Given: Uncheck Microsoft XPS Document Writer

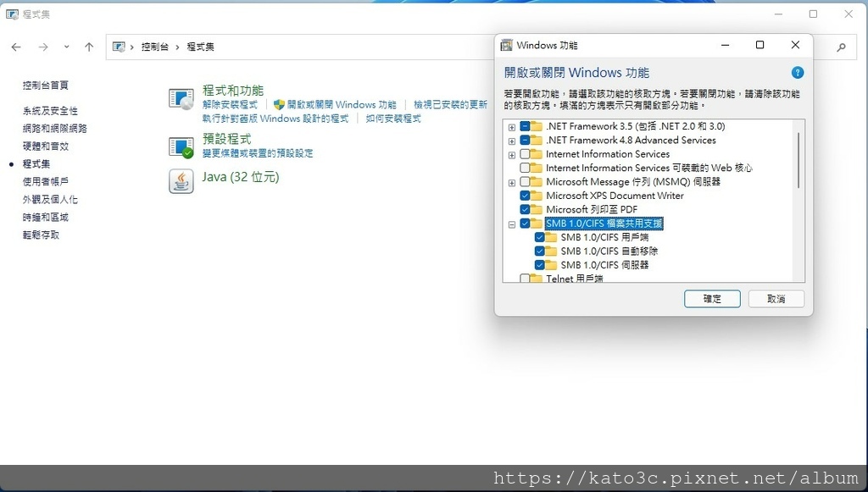Looking at the screenshot, I should [x=525, y=196].
